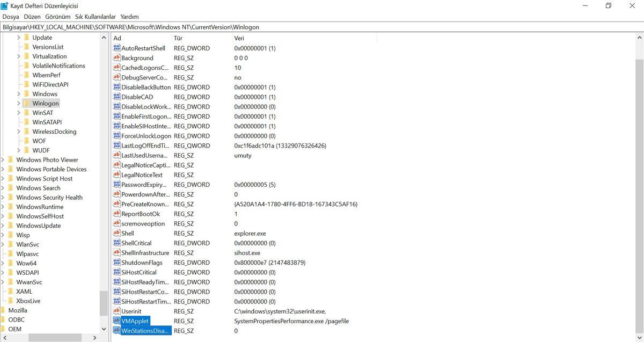Image resolution: width=644 pixels, height=342 pixels.
Task: Click the ab icon next to Userinit value
Action: 116,311
